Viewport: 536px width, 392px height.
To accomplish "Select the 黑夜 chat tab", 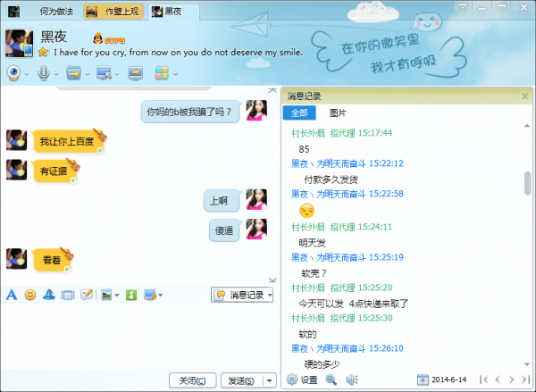I will pyautogui.click(x=173, y=12).
